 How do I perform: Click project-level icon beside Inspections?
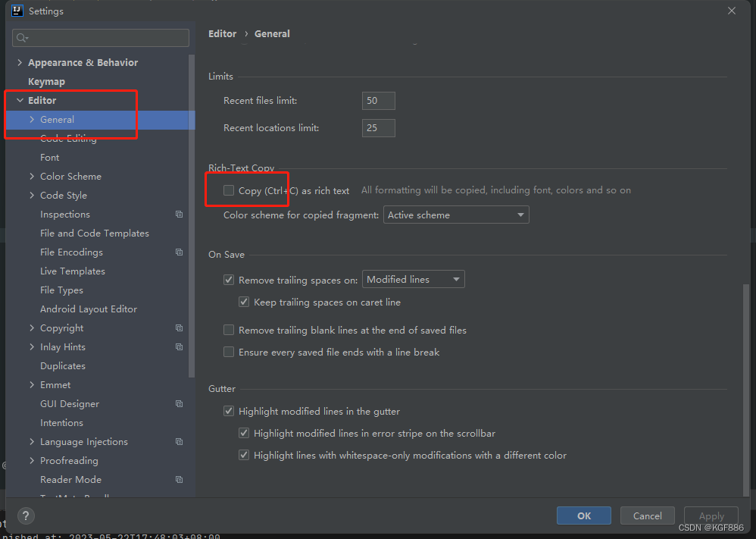(x=179, y=215)
